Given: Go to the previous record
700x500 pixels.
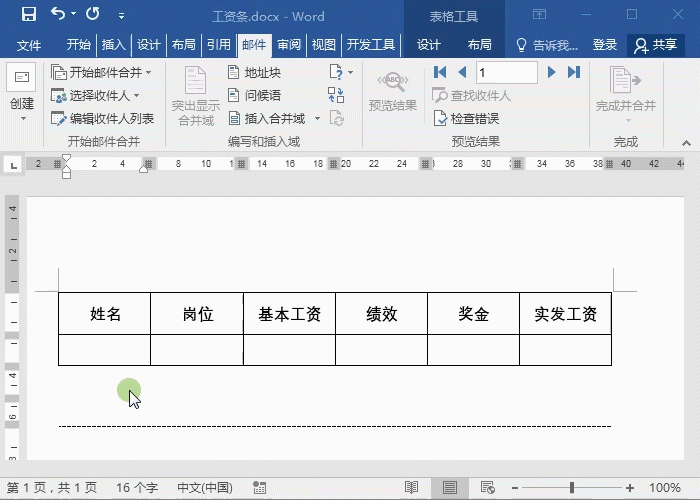Looking at the screenshot, I should point(462,72).
